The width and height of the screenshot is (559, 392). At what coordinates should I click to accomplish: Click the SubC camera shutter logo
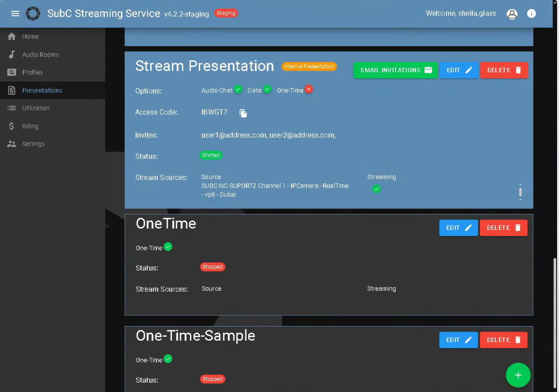[33, 14]
